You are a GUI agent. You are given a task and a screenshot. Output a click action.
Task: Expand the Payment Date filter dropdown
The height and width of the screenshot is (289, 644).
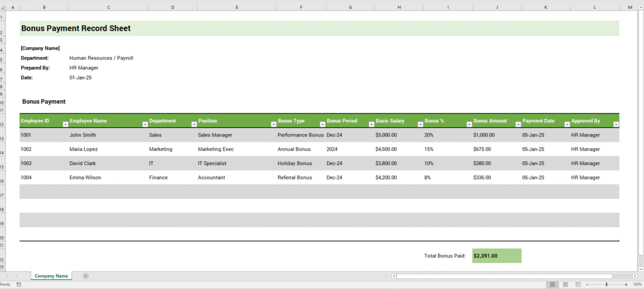click(x=566, y=125)
